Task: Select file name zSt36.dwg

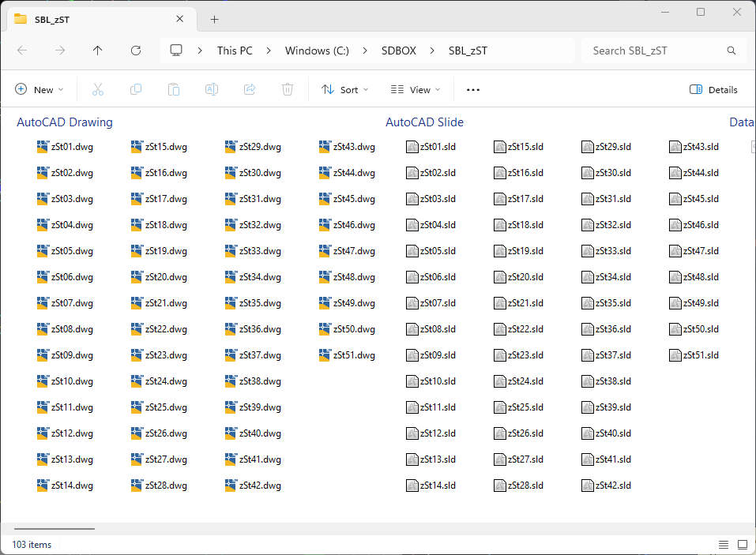Action: pos(260,329)
